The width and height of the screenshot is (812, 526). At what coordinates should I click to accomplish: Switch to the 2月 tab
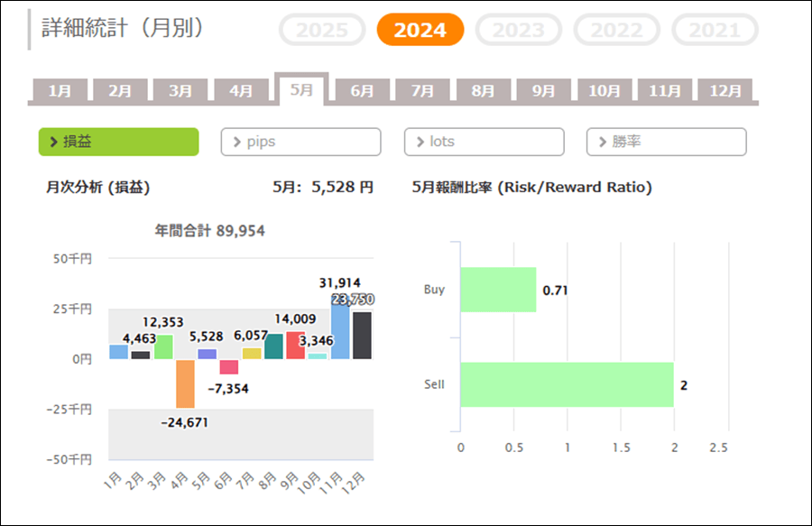120,90
